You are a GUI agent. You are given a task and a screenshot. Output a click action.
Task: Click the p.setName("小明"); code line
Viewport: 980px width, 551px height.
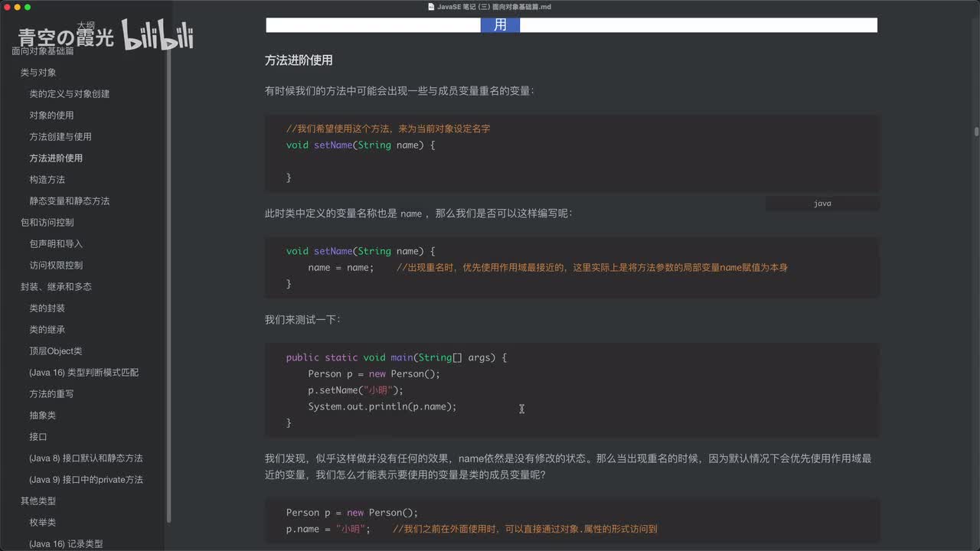tap(355, 390)
